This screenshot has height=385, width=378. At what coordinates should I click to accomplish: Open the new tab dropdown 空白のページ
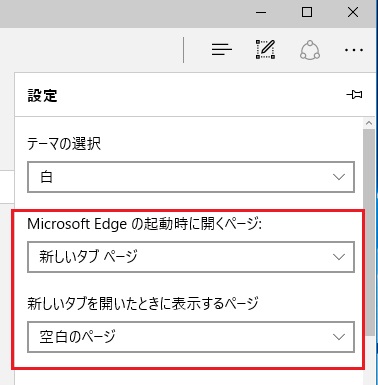tap(191, 337)
